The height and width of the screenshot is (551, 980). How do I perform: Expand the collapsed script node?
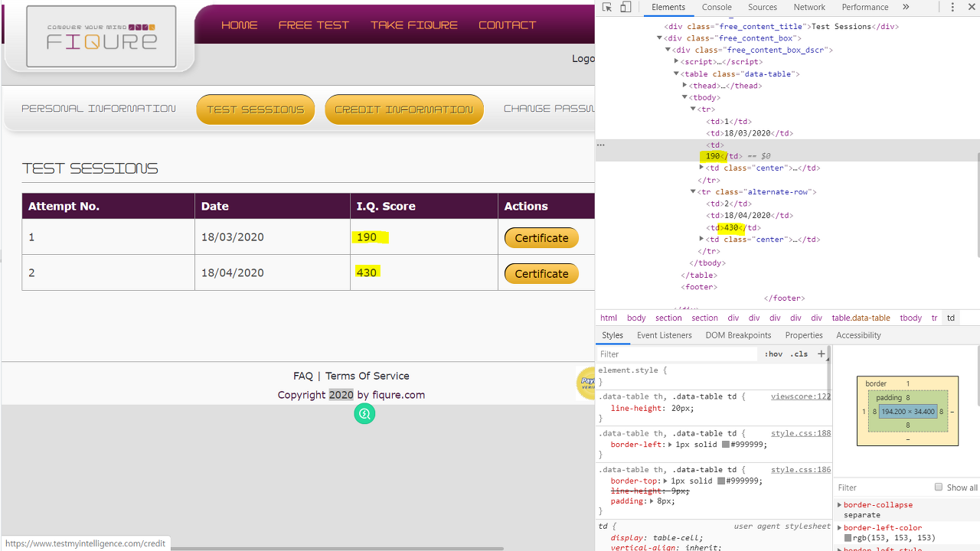pyautogui.click(x=676, y=62)
